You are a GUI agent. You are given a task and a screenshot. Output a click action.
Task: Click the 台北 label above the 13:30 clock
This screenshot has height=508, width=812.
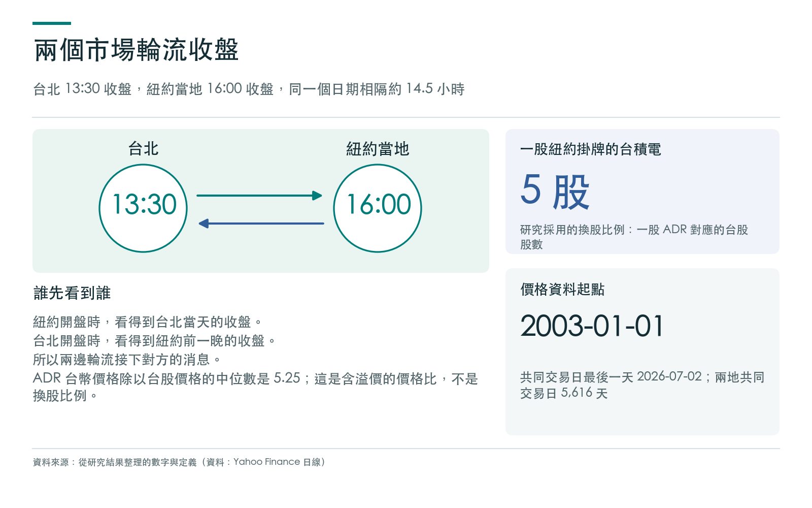[143, 149]
